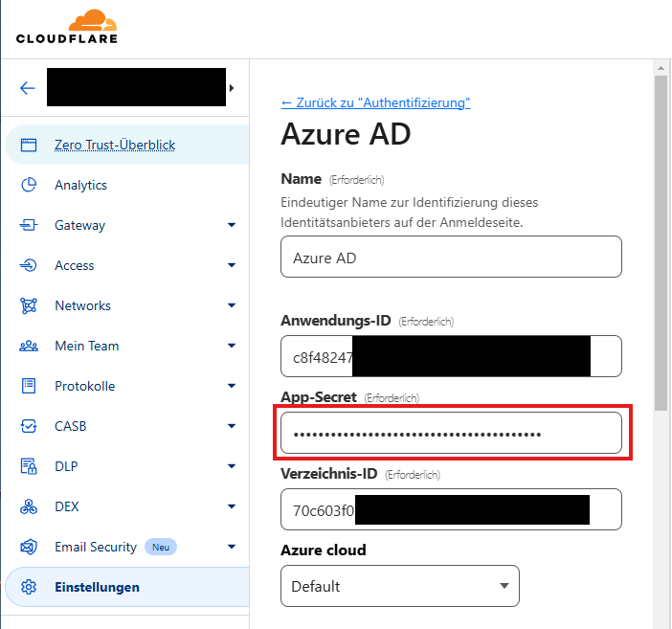Expand the DLP submenu arrow
The image size is (672, 629).
pyautogui.click(x=232, y=466)
